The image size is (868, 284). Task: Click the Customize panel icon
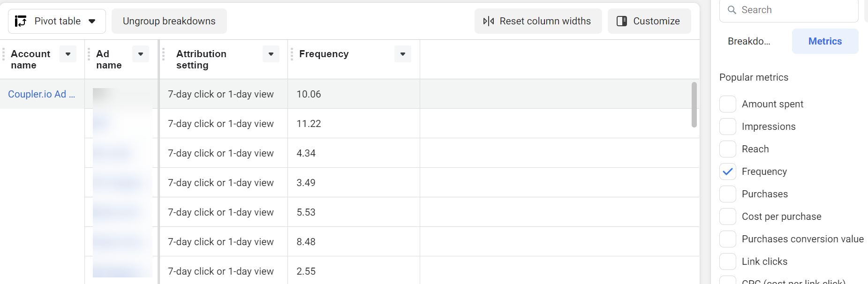(622, 21)
